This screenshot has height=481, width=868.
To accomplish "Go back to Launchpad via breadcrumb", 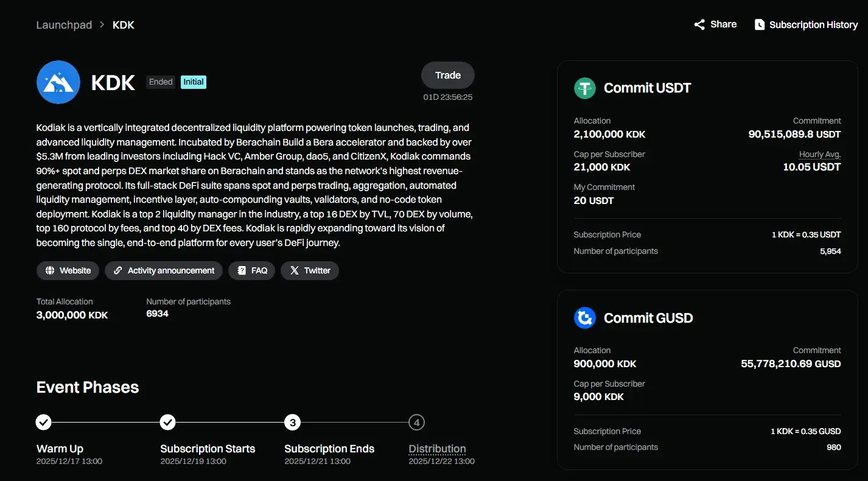I will point(64,25).
